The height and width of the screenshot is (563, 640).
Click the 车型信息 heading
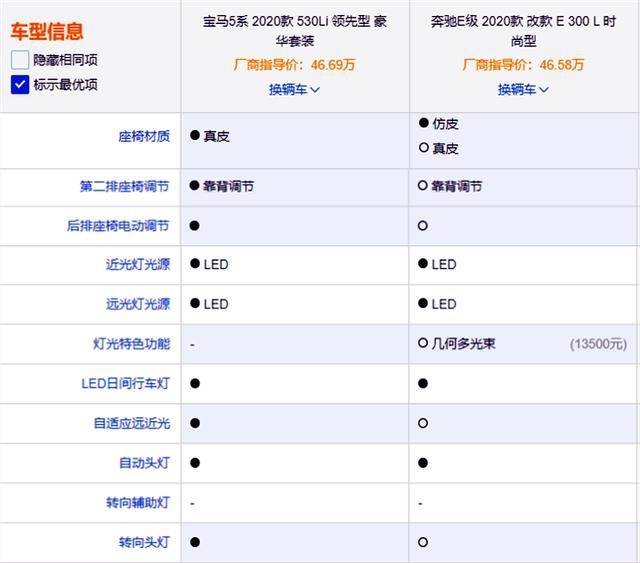click(x=47, y=31)
